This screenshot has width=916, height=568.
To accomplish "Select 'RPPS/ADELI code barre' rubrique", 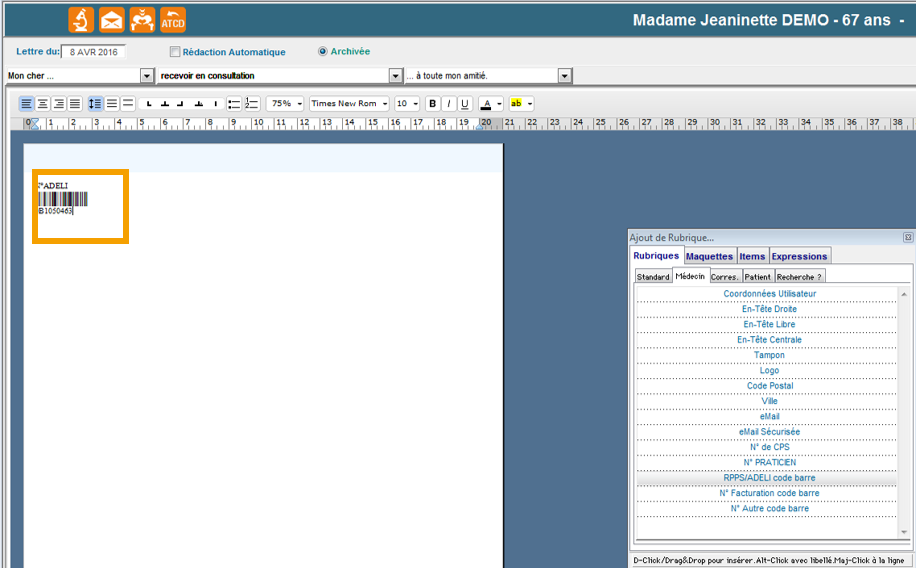I will click(x=769, y=478).
